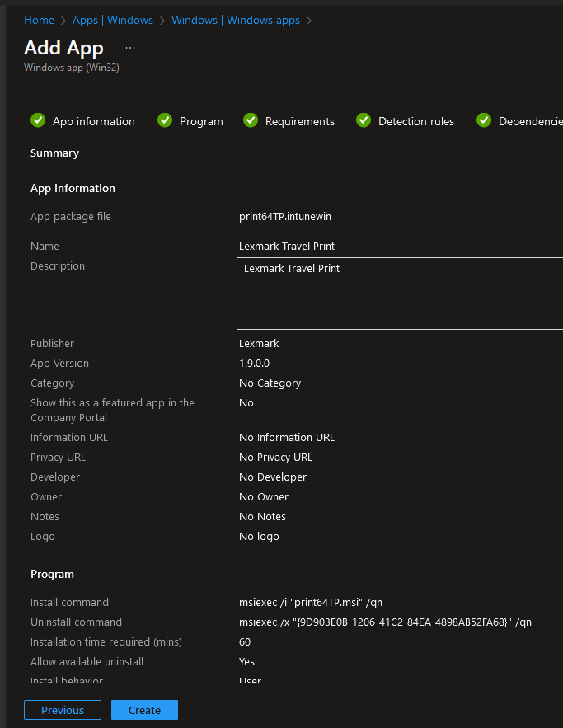Click the installation time value 60
This screenshot has width=563, height=728.
(x=245, y=642)
